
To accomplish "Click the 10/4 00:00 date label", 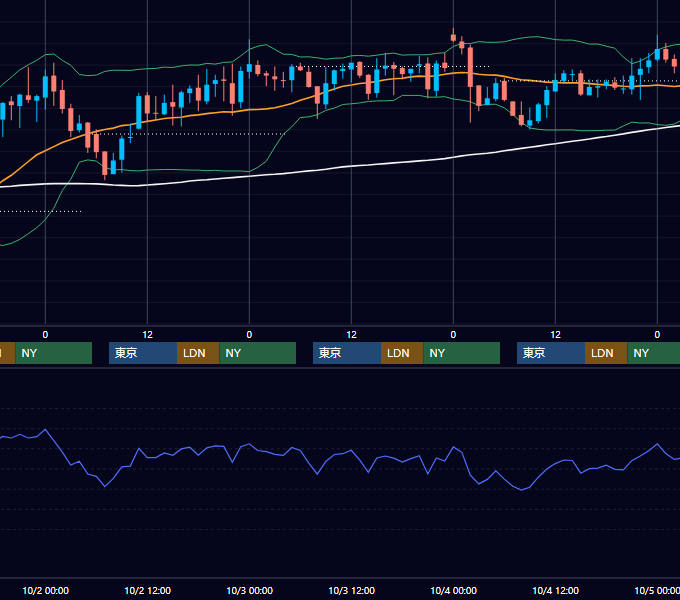I will (453, 590).
